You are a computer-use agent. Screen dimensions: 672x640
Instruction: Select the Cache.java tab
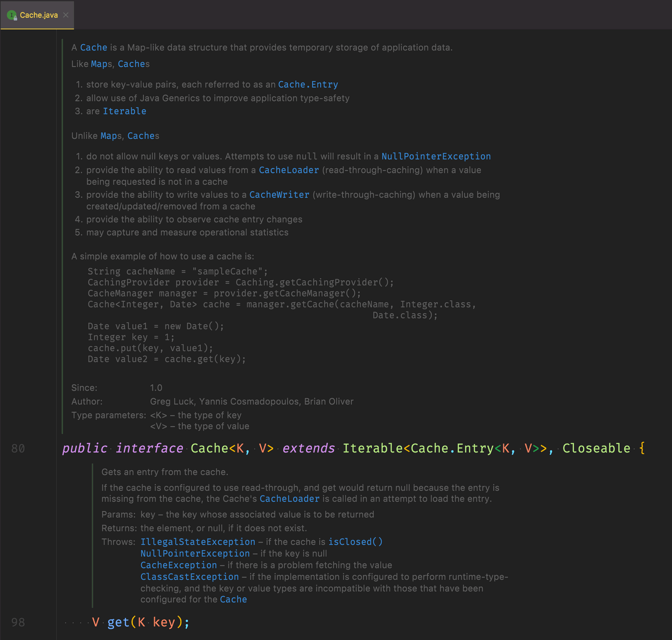pos(39,15)
